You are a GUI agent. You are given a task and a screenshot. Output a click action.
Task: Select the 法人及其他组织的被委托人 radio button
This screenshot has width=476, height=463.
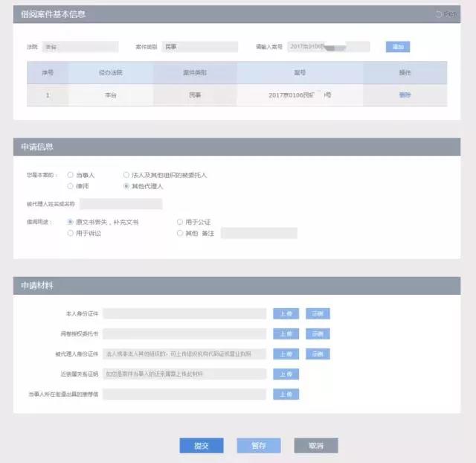coord(126,175)
